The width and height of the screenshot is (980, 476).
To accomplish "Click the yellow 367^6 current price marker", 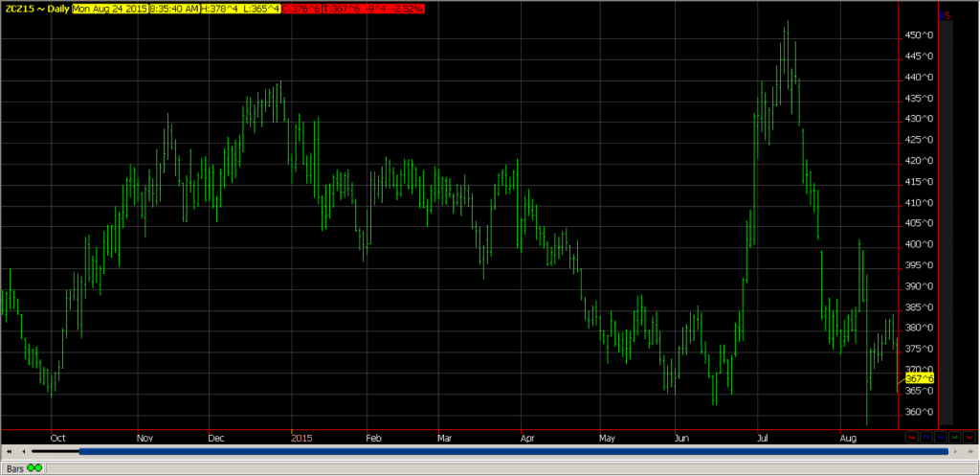I will pyautogui.click(x=918, y=379).
